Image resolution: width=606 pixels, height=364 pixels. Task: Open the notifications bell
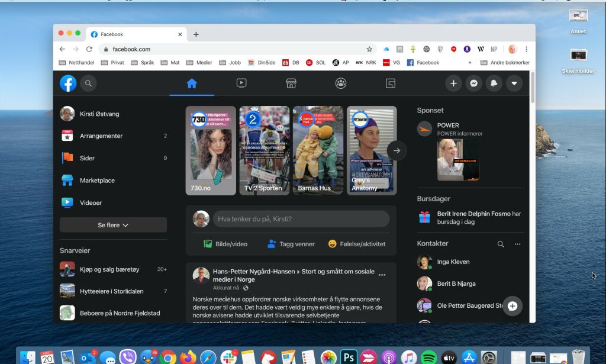coord(494,83)
